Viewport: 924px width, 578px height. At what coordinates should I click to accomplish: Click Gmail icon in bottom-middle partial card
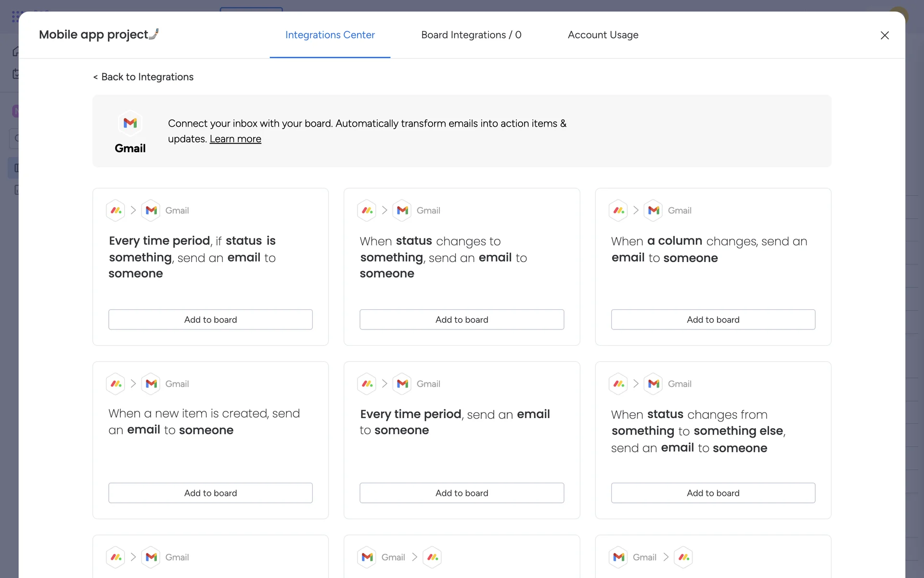pos(368,557)
